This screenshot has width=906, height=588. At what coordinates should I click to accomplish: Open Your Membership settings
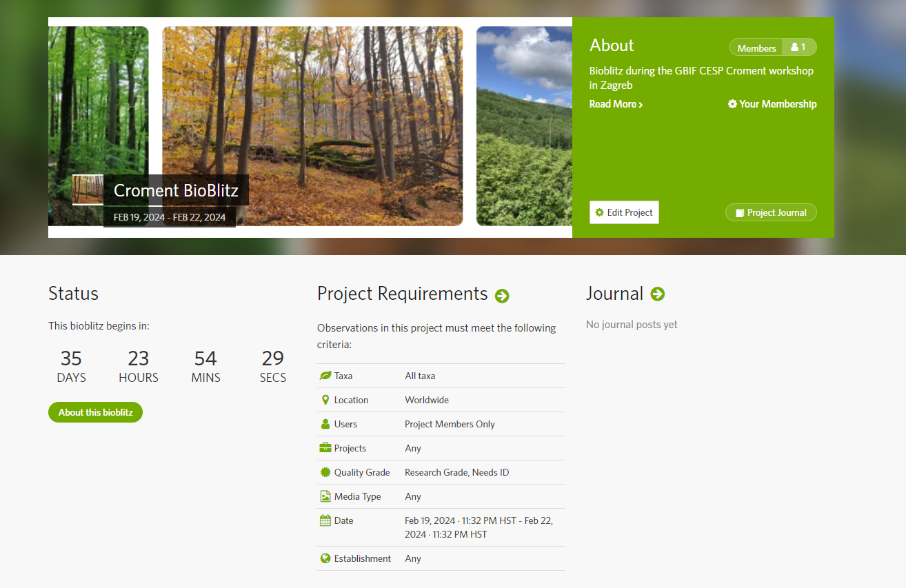(772, 104)
